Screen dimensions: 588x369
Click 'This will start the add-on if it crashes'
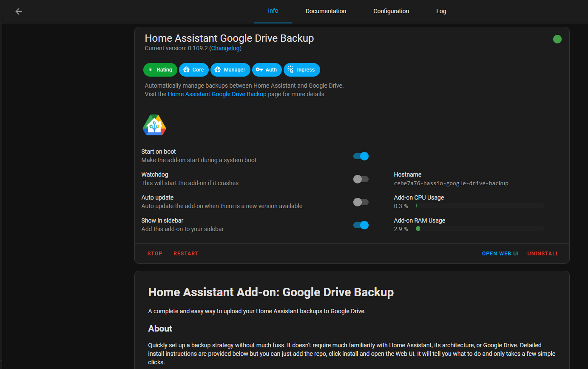tap(190, 183)
